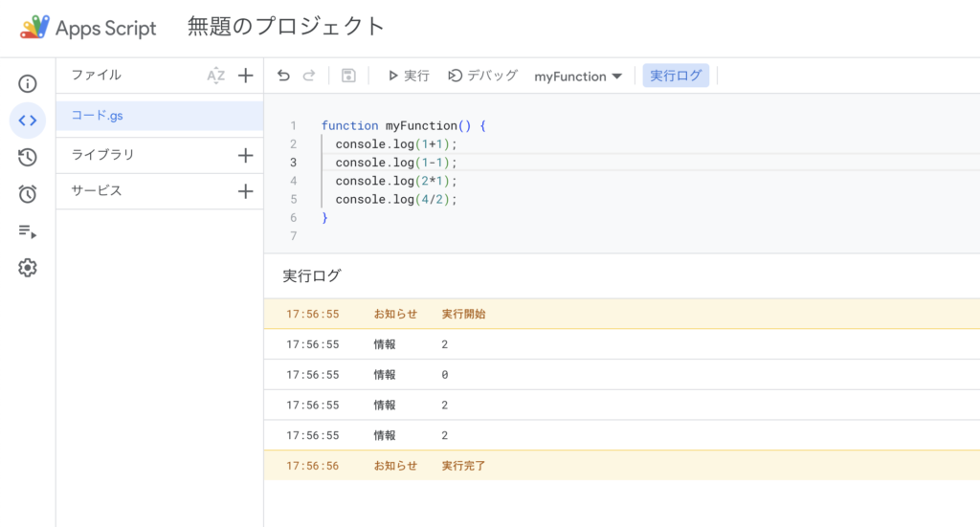The width and height of the screenshot is (980, 527).
Task: Click code line 3 console.log(1-1)
Action: [x=396, y=163]
